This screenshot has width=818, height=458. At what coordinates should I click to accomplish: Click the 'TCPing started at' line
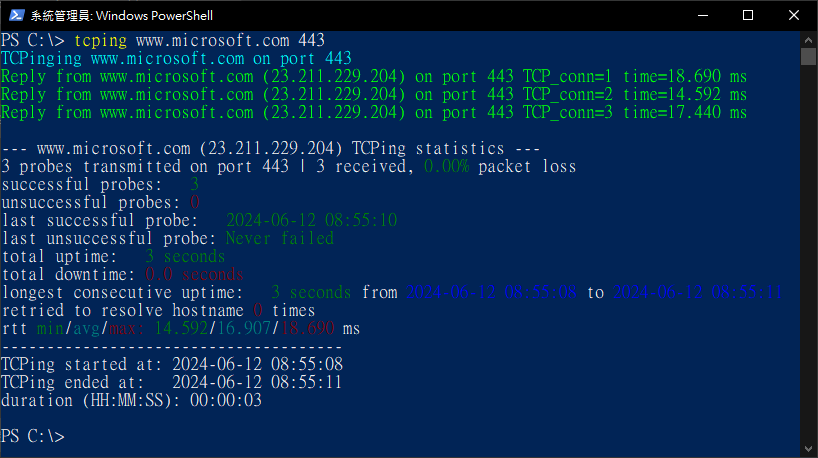click(x=172, y=364)
